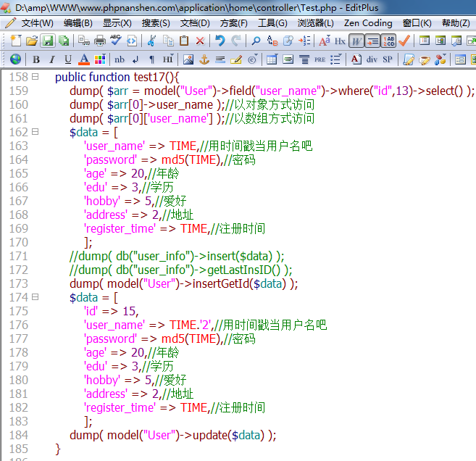Toggle Hx hex viewer
Image resolution: width=476 pixels, height=461 pixels.
pos(340,41)
